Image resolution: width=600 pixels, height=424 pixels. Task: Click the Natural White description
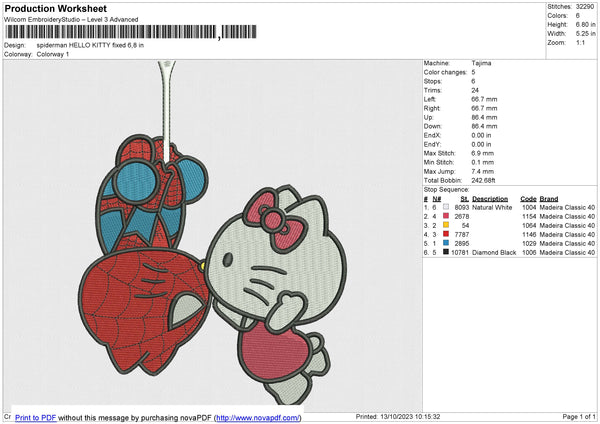click(x=492, y=207)
